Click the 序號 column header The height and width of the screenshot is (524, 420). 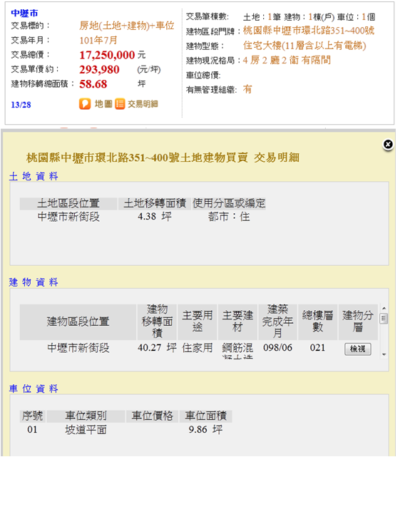32,416
